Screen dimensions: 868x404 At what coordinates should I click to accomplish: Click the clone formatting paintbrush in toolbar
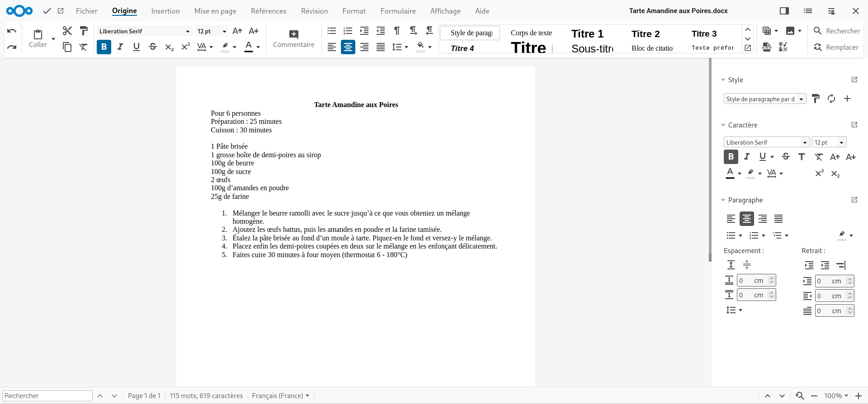pos(84,31)
